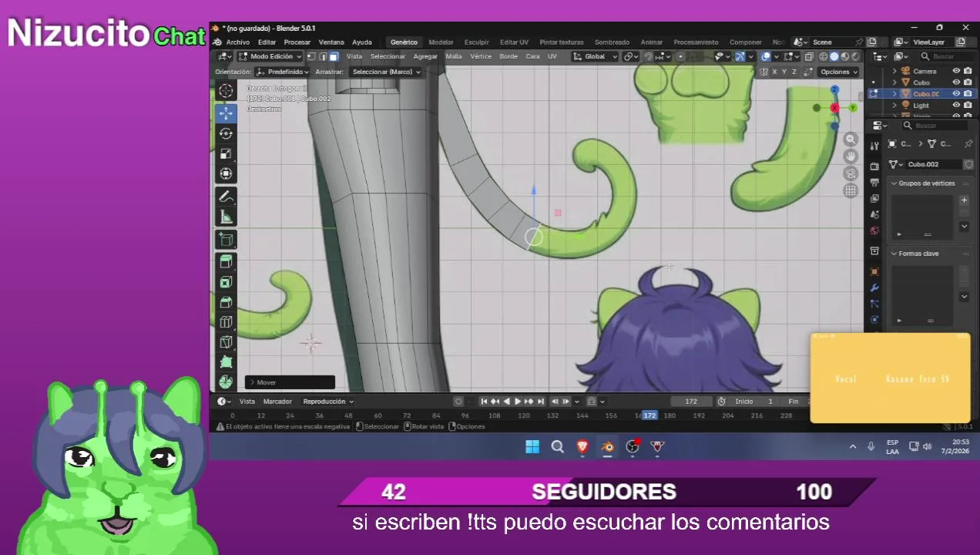Open the Modo Edición mode dropdown
This screenshot has width=980, height=555.
click(x=270, y=56)
